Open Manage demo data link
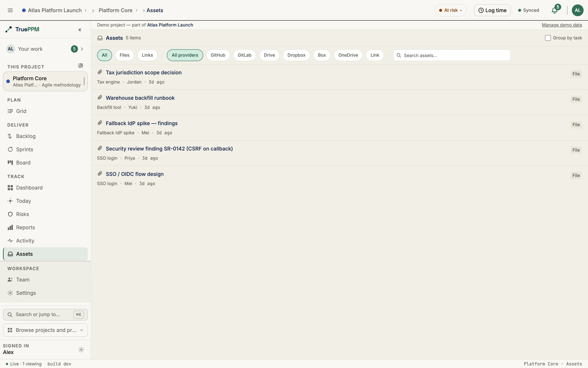The width and height of the screenshot is (588, 368). [x=562, y=25]
